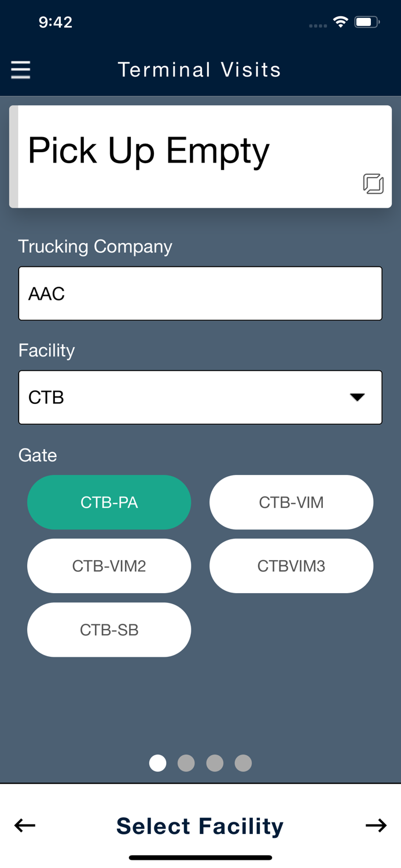Tap the second page indicator dot

tap(186, 763)
